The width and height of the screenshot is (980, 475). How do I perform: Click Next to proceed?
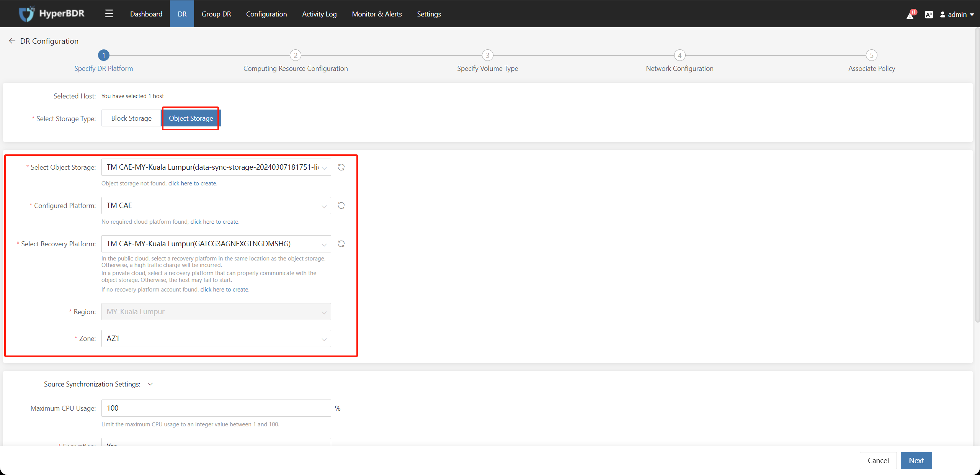pos(916,460)
